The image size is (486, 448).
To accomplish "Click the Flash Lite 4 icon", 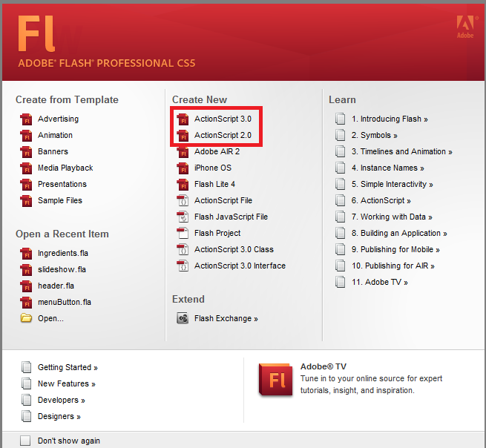I will 183,185.
